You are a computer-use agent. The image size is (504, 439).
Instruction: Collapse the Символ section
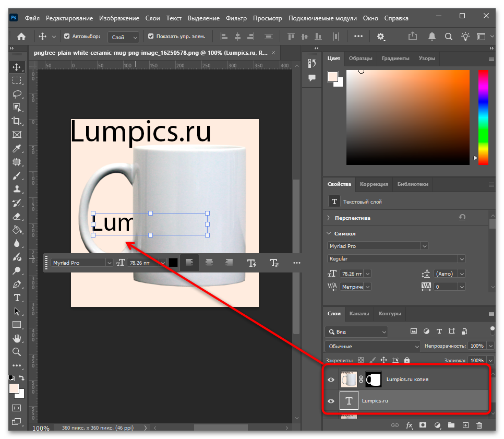tap(329, 233)
